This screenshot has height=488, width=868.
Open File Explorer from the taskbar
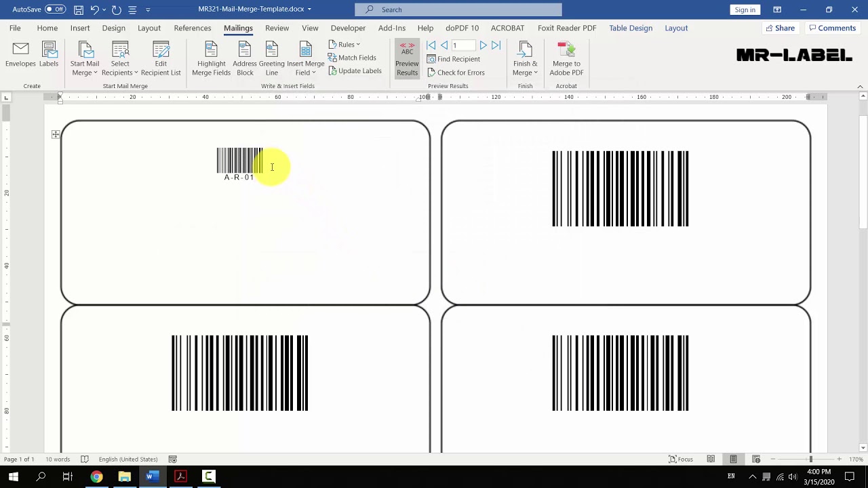point(124,476)
